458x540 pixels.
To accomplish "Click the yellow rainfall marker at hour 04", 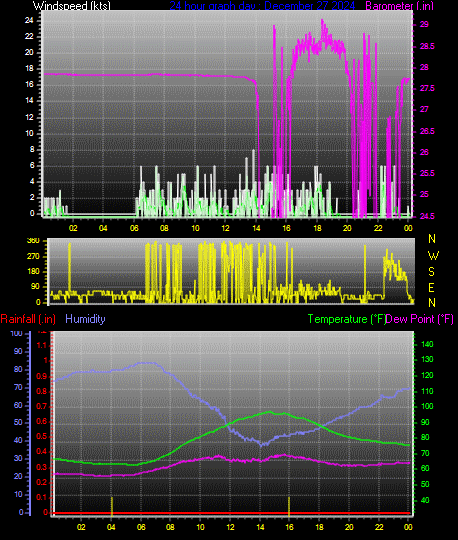I will click(x=112, y=506).
